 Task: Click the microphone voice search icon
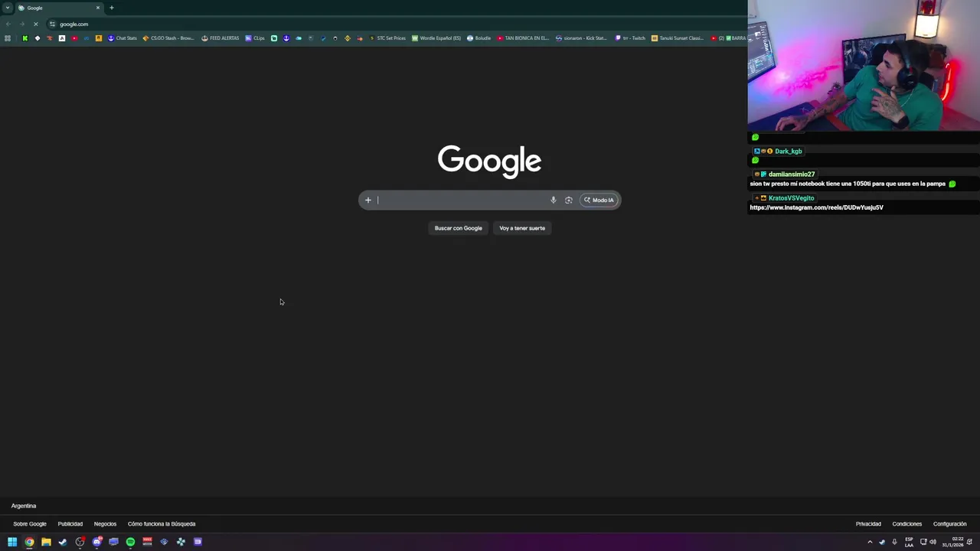[x=554, y=201]
